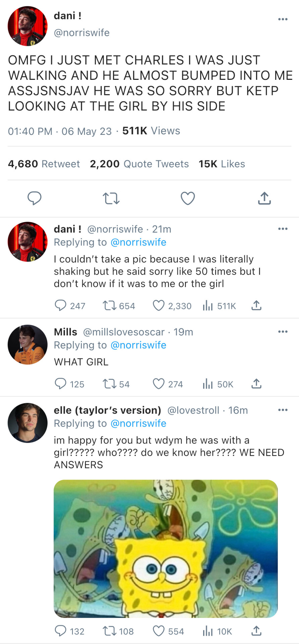The image size is (299, 644).
Task: Reply to Mills' "WHAT GIRL" tweet
Action: pyautogui.click(x=60, y=384)
